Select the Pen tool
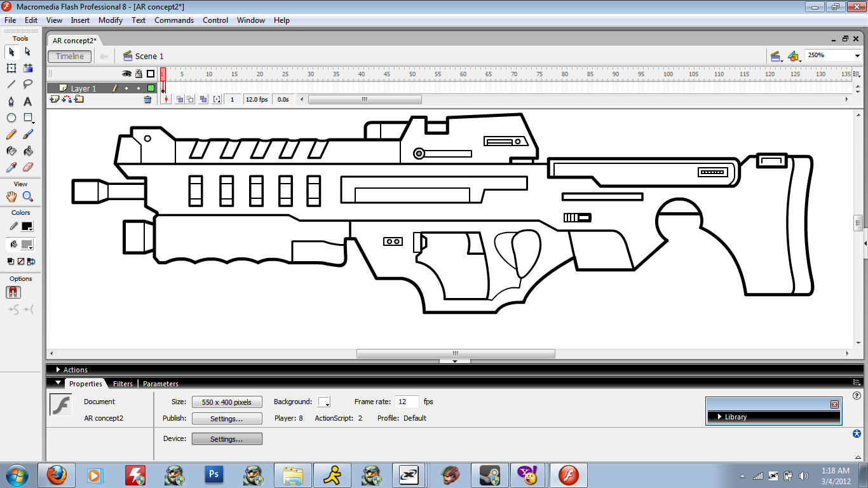Viewport: 868px width, 488px height. coord(11,101)
